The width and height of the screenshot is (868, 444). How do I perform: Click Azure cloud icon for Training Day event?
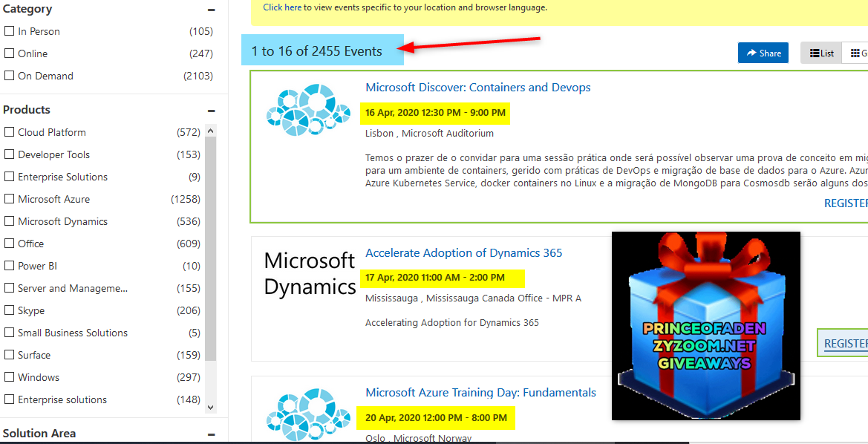pos(308,415)
